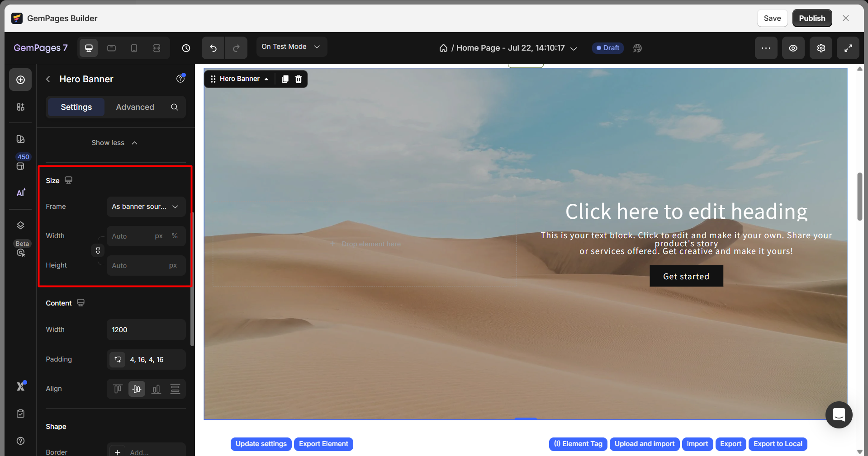Click the translation globe icon
868x456 pixels.
tap(637, 48)
